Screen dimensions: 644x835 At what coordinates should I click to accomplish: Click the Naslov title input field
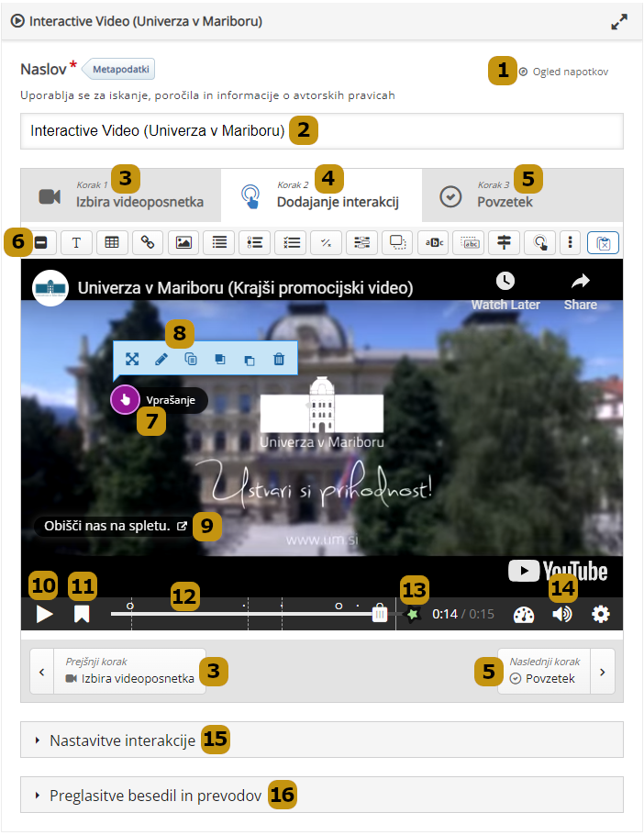pos(322,131)
